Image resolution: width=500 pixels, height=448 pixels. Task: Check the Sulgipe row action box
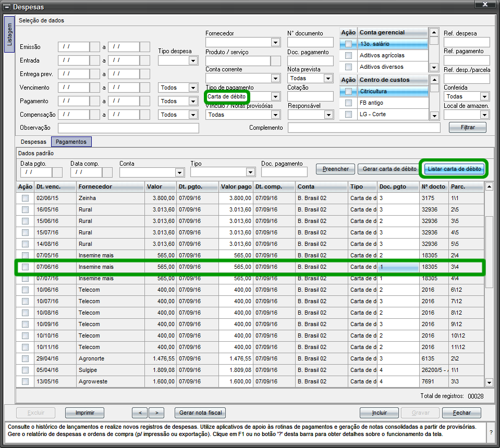(x=25, y=370)
